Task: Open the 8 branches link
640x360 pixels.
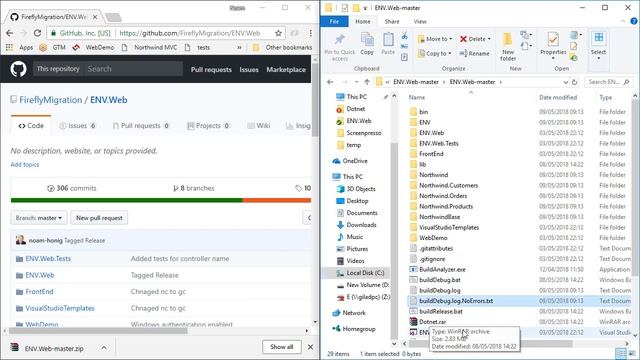Action: pyautogui.click(x=194, y=188)
